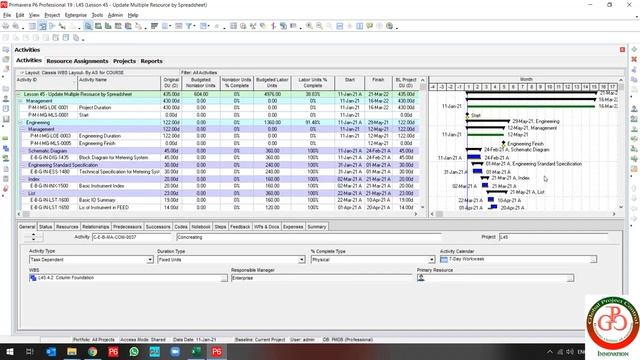The height and width of the screenshot is (360, 640).
Task: Click the Bars icon in the toolbar
Action: (x=154, y=26)
